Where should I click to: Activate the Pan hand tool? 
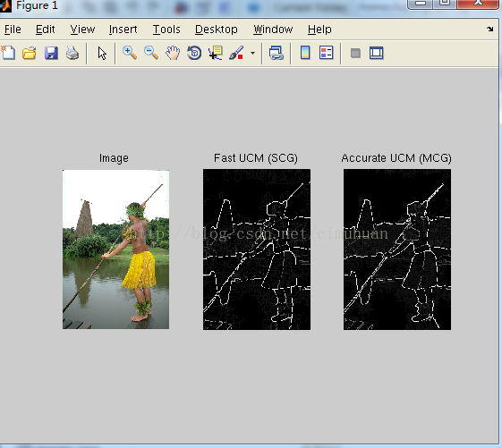coord(173,53)
